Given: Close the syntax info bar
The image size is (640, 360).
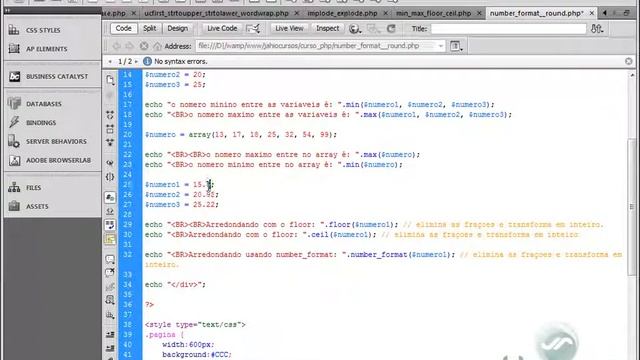Looking at the screenshot, I should tap(629, 61).
